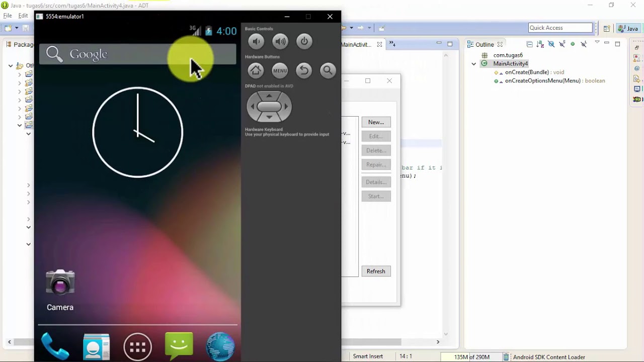The image size is (644, 362).
Task: Switch to the Java perspective
Action: tap(628, 29)
